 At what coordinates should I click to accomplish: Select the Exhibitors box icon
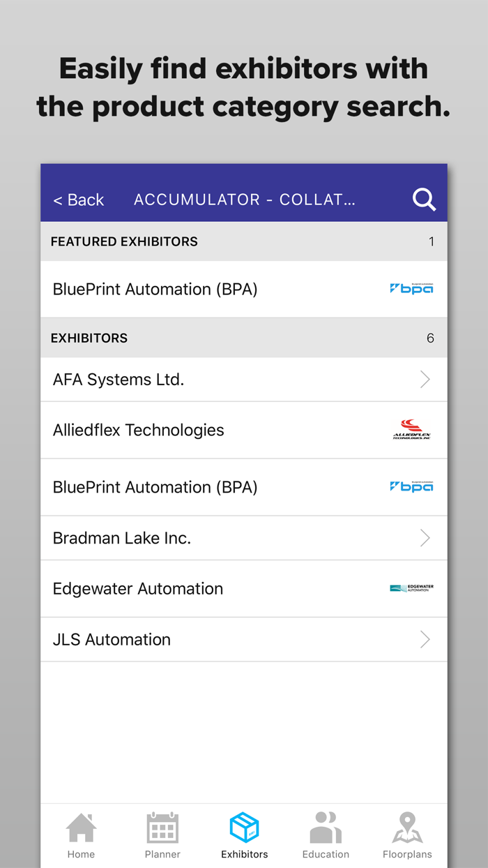point(244,828)
